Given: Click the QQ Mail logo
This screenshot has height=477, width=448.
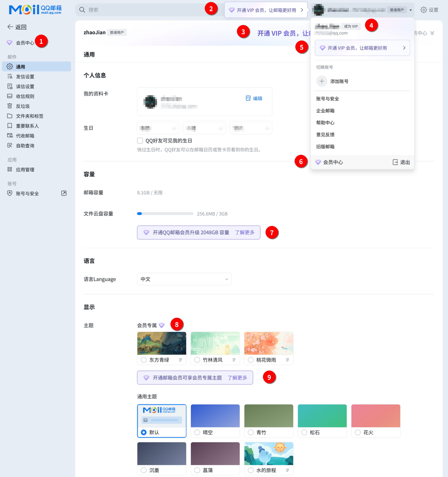Looking at the screenshot, I should (x=35, y=10).
